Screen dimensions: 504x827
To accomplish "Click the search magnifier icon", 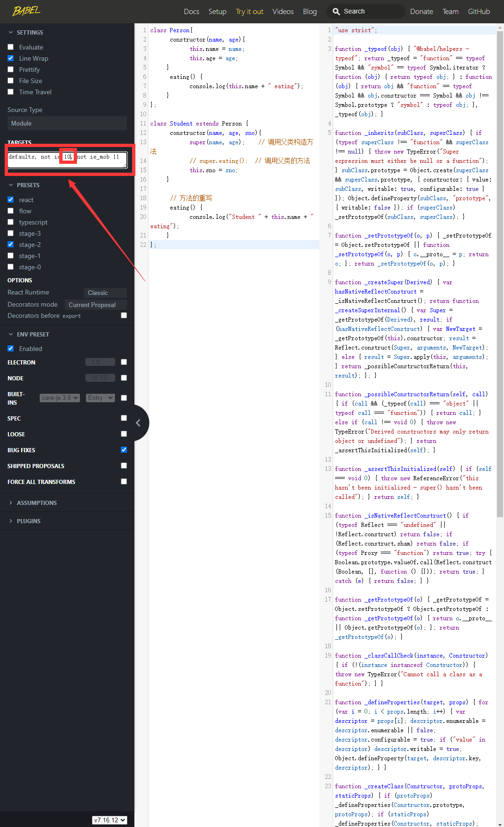I will pyautogui.click(x=336, y=11).
